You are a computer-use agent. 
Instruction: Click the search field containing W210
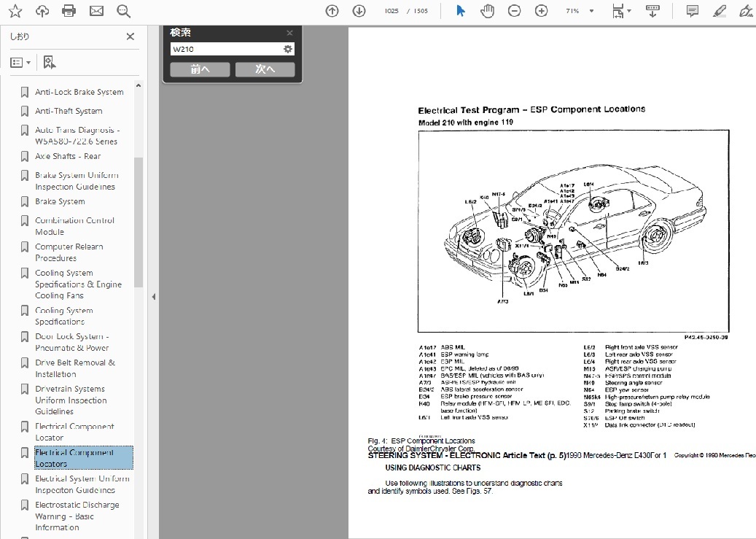tap(226, 49)
